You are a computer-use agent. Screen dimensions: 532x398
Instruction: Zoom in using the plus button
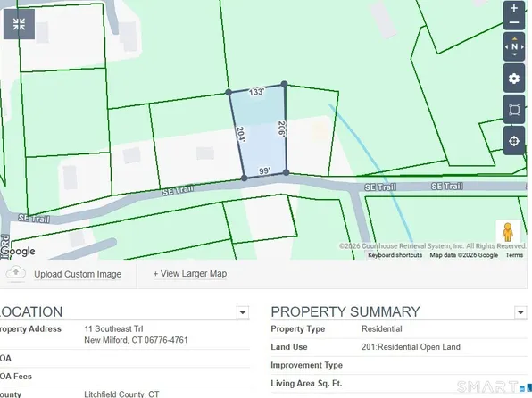click(514, 9)
